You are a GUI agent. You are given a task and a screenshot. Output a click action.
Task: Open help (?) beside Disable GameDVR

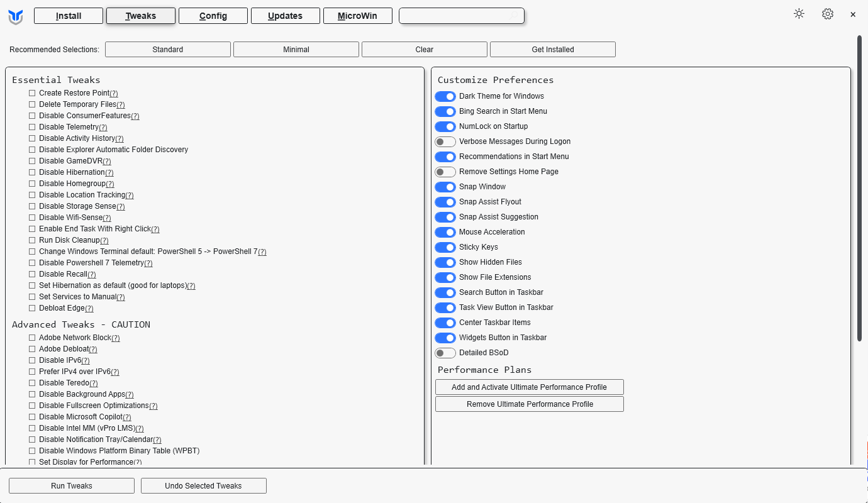click(x=107, y=161)
